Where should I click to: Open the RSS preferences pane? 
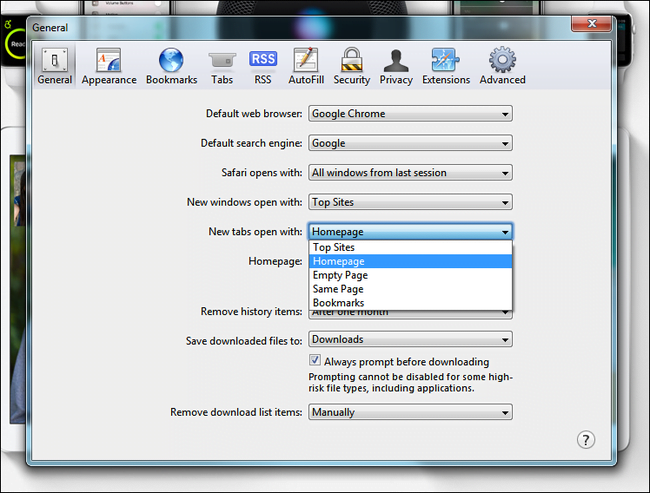(x=263, y=66)
